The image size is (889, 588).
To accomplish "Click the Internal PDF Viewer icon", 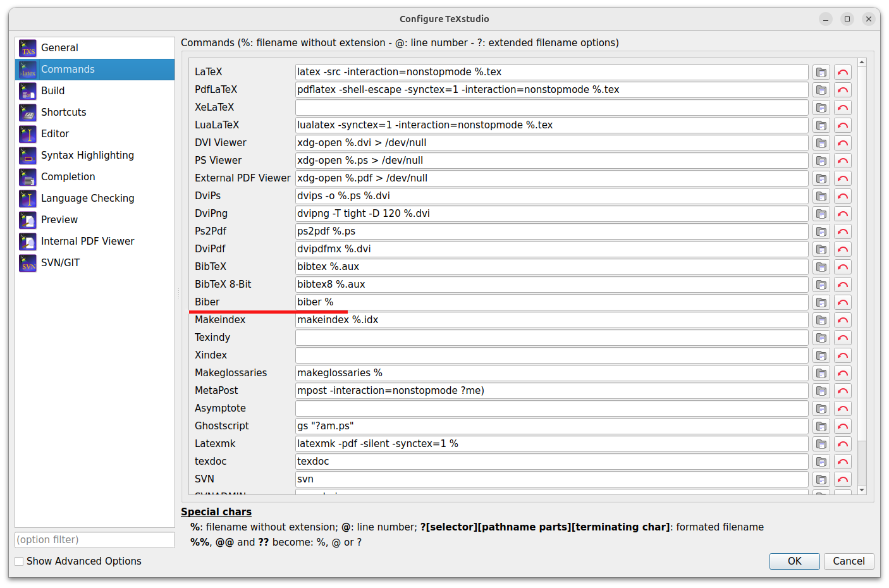I will tap(28, 242).
